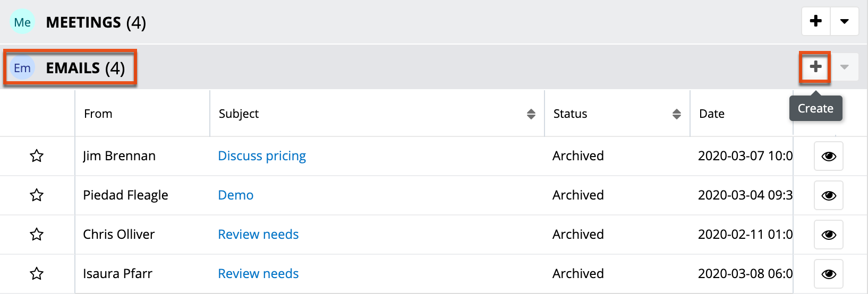868x294 pixels.
Task: Open the Emails subpanel actions dropdown arrow
Action: tap(844, 67)
